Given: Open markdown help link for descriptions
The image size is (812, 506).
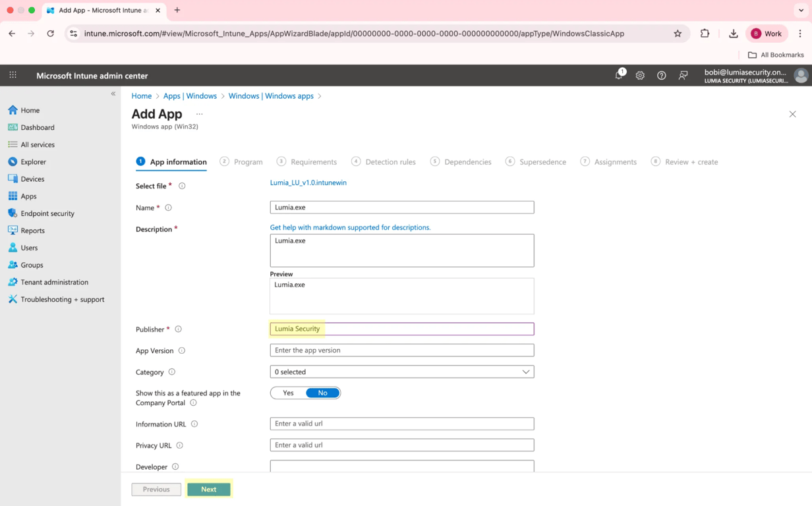Looking at the screenshot, I should 350,227.
